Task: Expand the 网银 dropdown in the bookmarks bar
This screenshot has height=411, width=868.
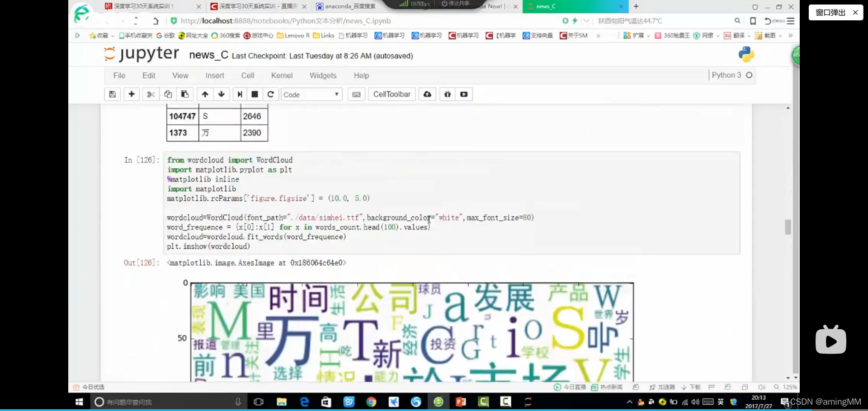Action: [x=718, y=36]
